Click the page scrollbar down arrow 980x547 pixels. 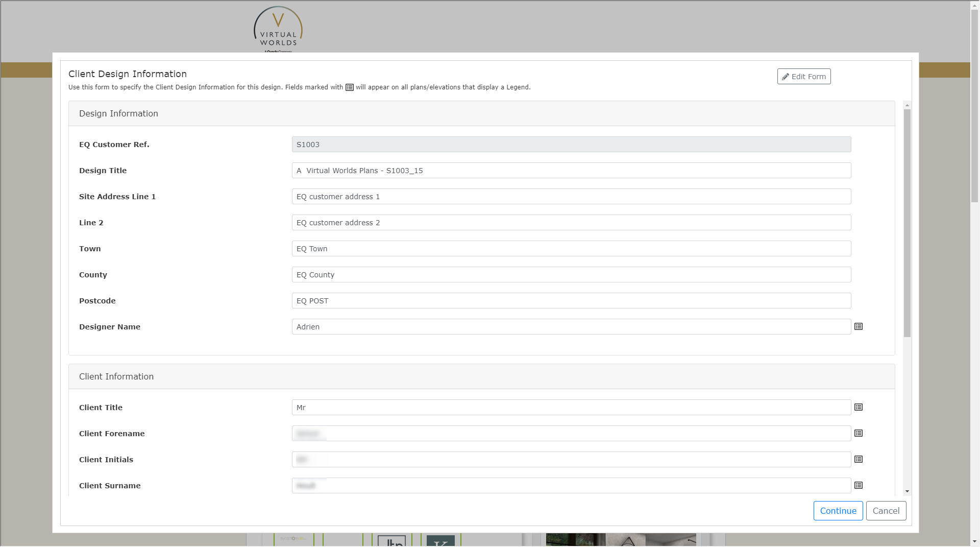[x=975, y=541]
